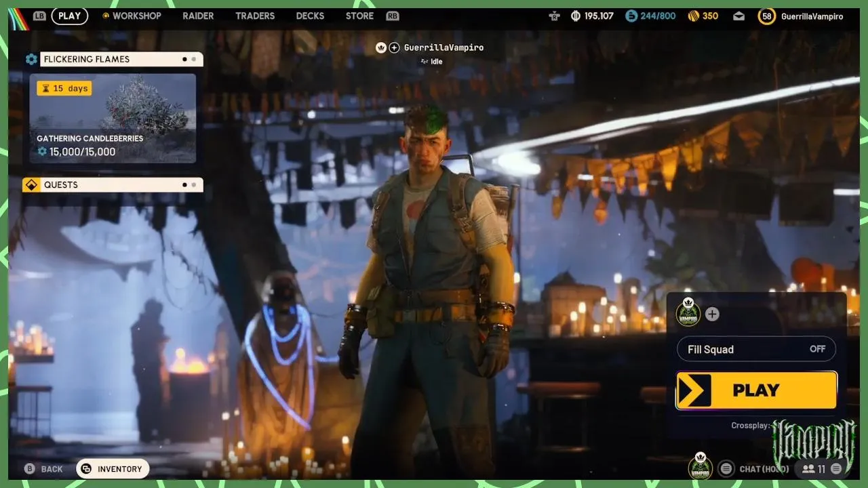
Task: Click the avatar icon in bottom bar
Action: [x=701, y=468]
